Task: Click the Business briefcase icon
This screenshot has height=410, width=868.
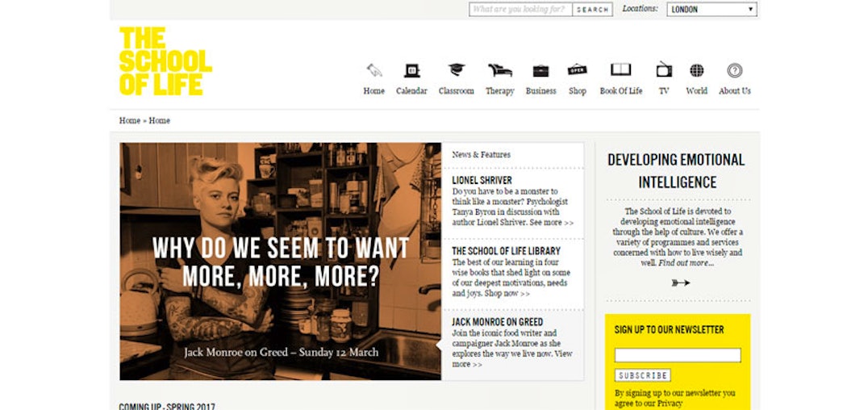Action: coord(540,71)
